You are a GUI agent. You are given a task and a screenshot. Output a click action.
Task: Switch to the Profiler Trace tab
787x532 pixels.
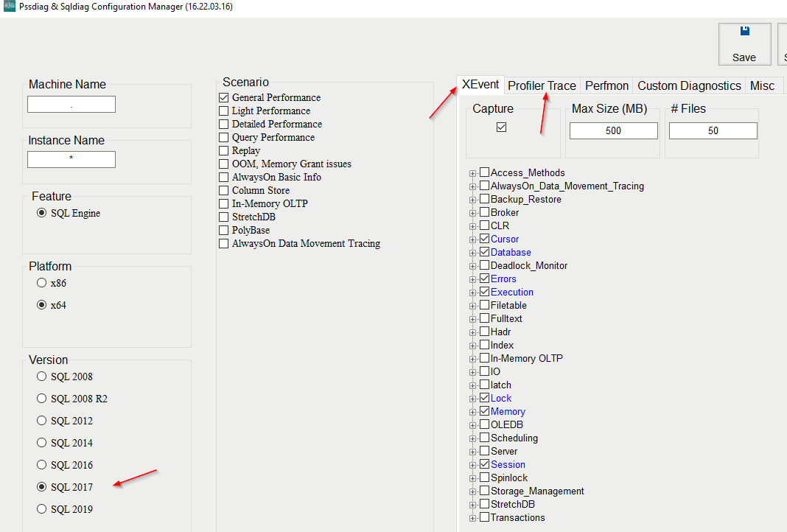click(542, 85)
